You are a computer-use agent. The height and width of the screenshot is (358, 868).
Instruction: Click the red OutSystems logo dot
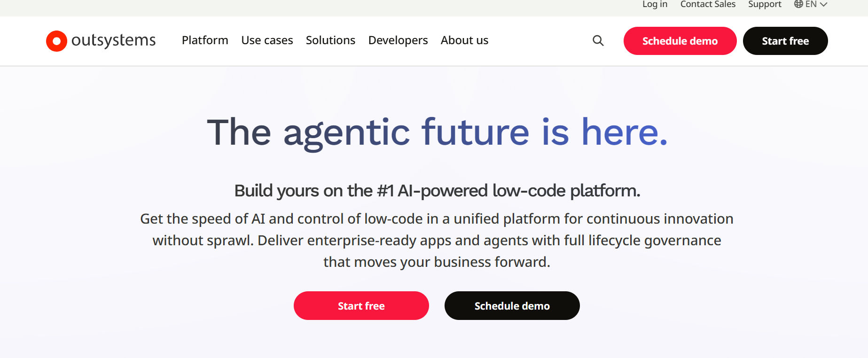pyautogui.click(x=56, y=40)
